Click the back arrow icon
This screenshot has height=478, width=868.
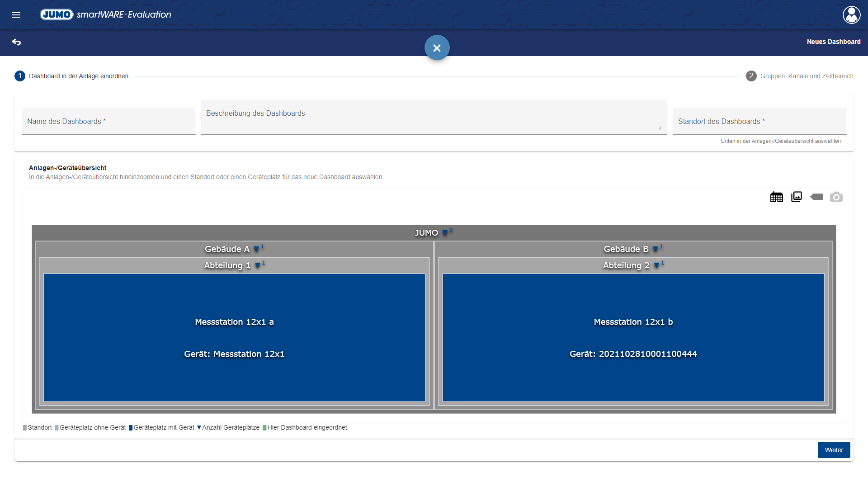(16, 42)
